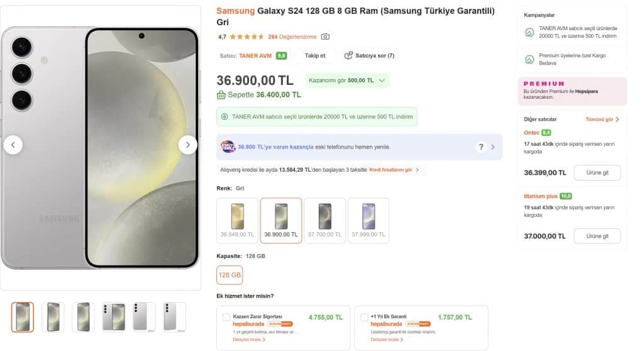Click the next image arrow on product photo
The height and width of the screenshot is (351, 644).
pyautogui.click(x=187, y=145)
